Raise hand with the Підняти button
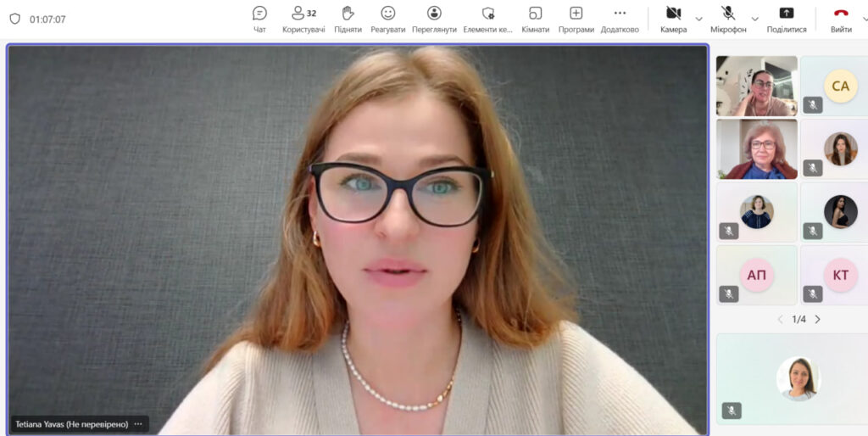This screenshot has width=868, height=436. pyautogui.click(x=348, y=19)
